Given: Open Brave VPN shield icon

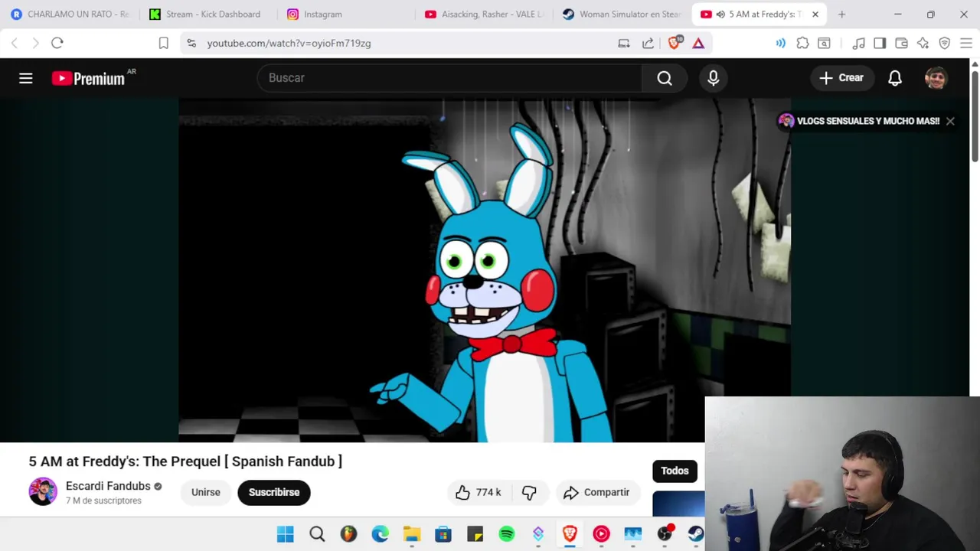Looking at the screenshot, I should click(944, 43).
